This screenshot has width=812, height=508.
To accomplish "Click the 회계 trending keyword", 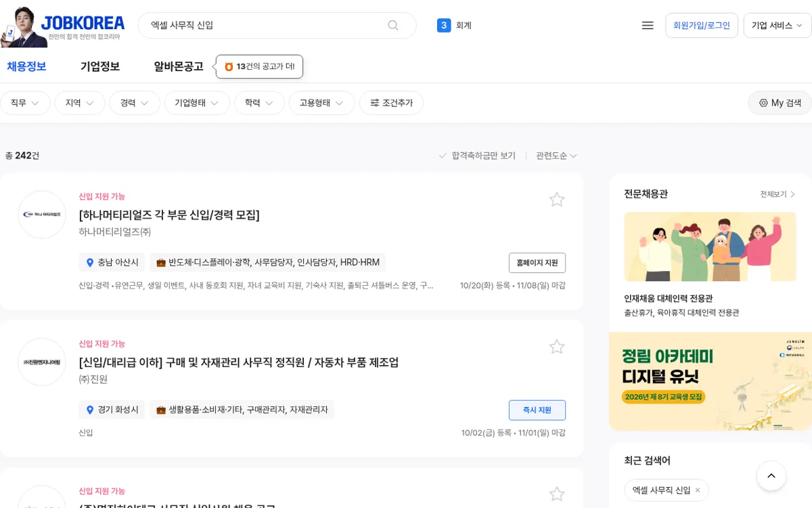I will [x=464, y=25].
